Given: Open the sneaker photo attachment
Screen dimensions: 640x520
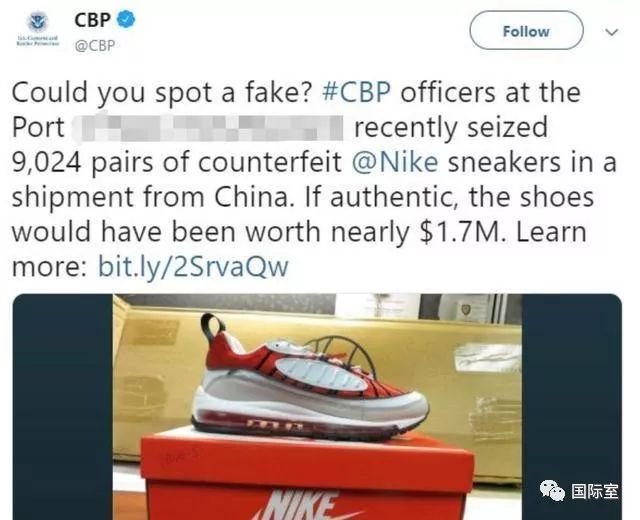Looking at the screenshot, I should pos(317,407).
